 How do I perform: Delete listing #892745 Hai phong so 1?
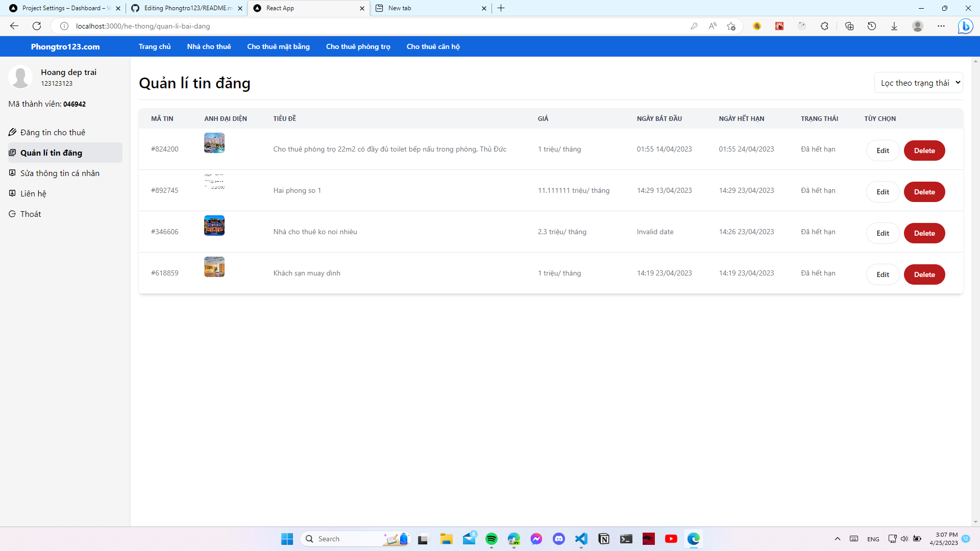(x=924, y=192)
